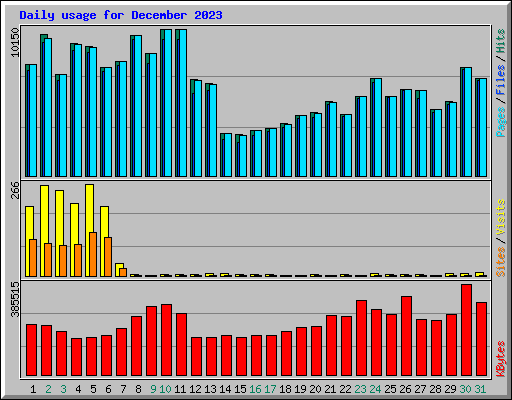The width and height of the screenshot is (512, 400).
Task: Select day "3" on the x-axis
Action: point(63,389)
